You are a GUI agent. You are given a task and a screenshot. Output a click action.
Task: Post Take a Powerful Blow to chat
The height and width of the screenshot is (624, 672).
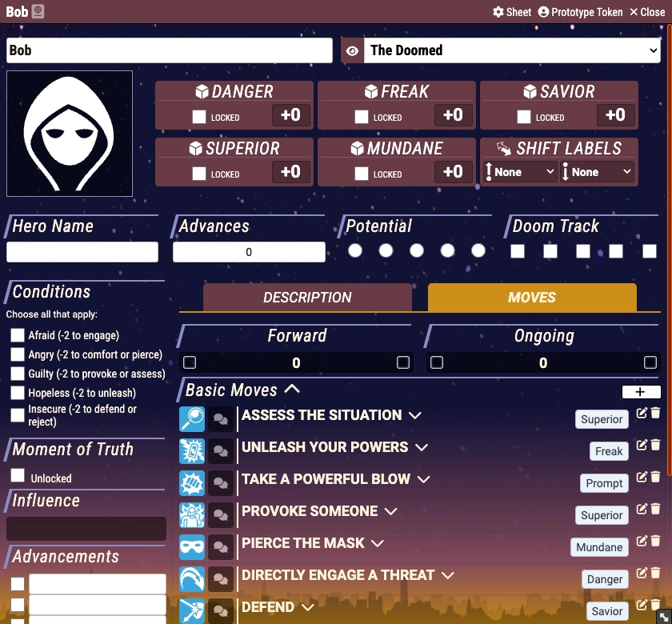(x=221, y=483)
